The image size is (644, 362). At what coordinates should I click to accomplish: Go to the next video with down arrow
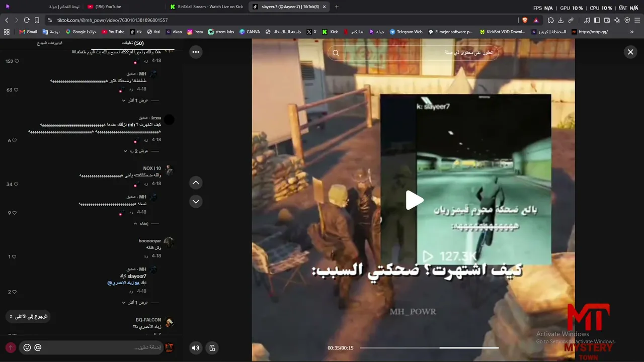[196, 202]
